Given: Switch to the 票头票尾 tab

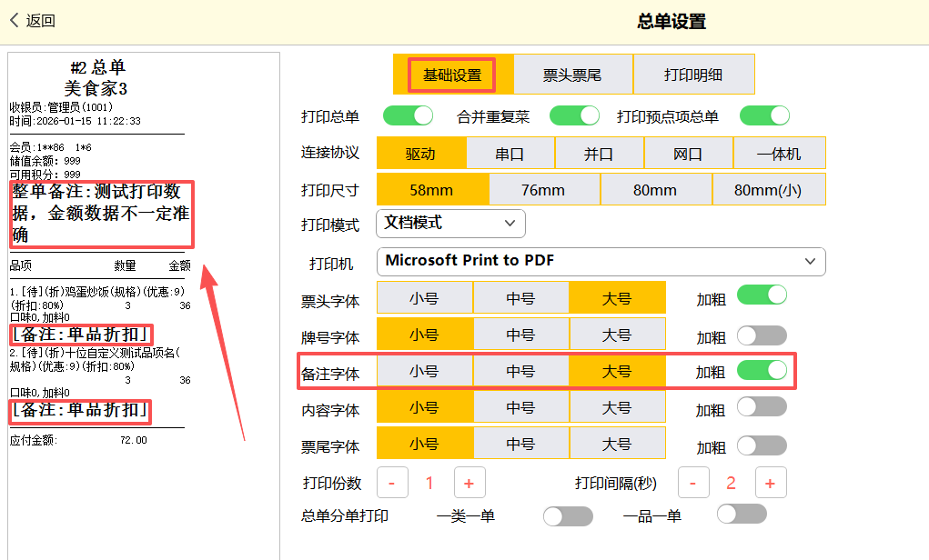Looking at the screenshot, I should 572,75.
